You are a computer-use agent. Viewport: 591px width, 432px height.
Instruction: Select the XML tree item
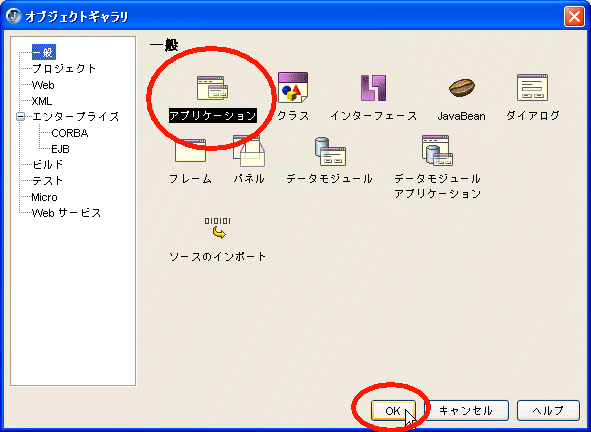pos(42,101)
